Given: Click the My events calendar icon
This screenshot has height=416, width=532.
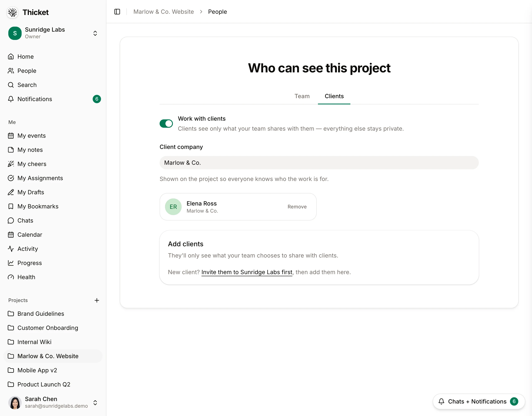Looking at the screenshot, I should click(x=11, y=136).
